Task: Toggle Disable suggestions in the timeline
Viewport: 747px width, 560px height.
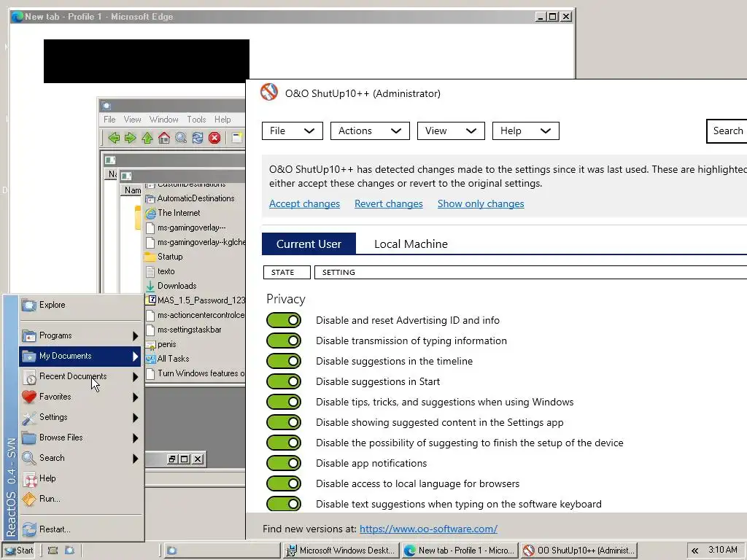Action: (x=284, y=362)
